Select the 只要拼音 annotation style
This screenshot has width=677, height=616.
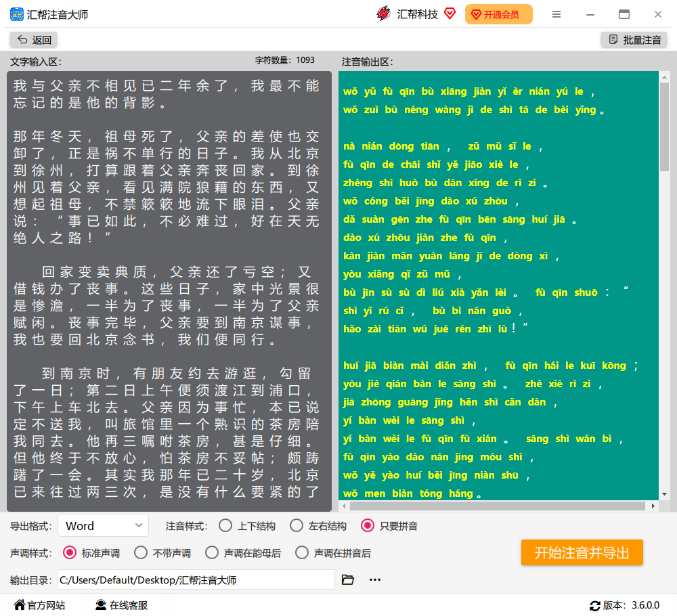389,526
